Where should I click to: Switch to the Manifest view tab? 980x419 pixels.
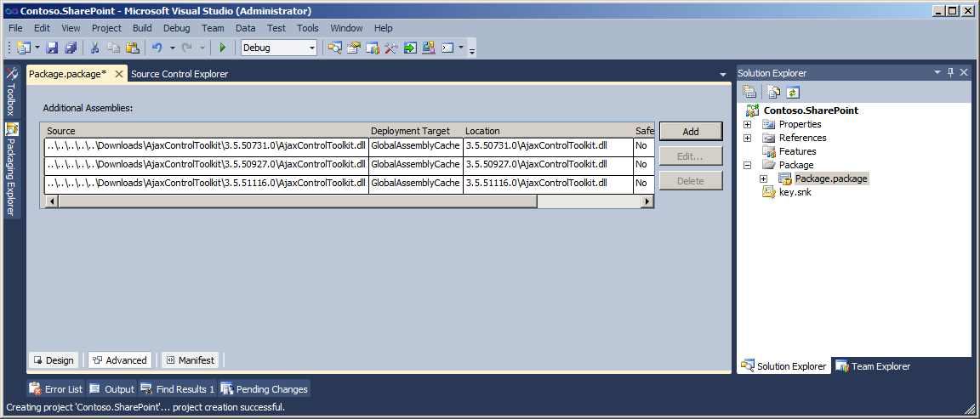pos(190,360)
